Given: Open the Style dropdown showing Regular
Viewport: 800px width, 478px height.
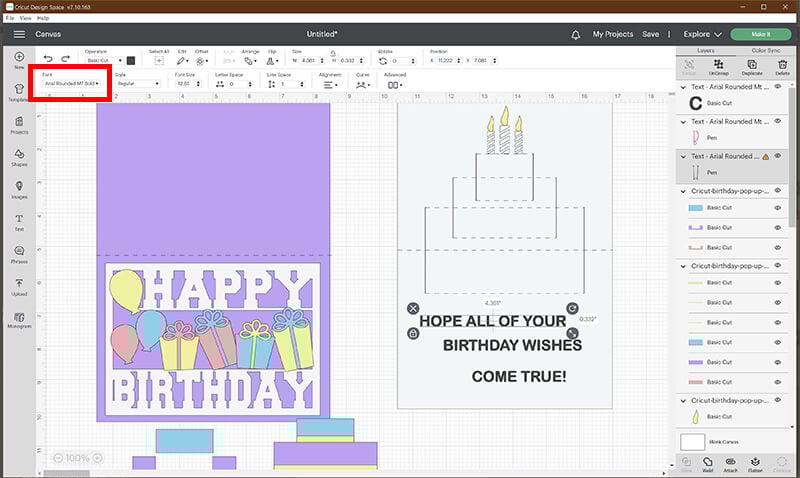Looking at the screenshot, I should click(138, 83).
